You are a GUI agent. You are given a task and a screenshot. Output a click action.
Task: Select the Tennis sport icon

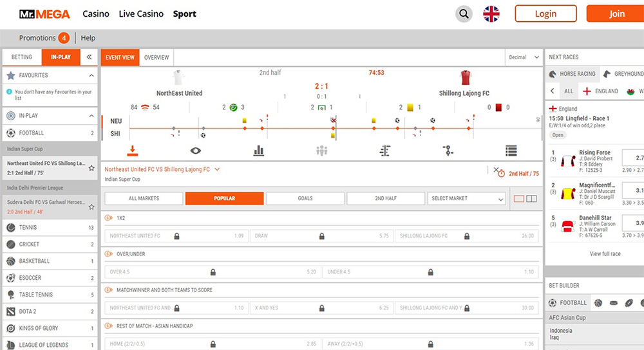11,227
